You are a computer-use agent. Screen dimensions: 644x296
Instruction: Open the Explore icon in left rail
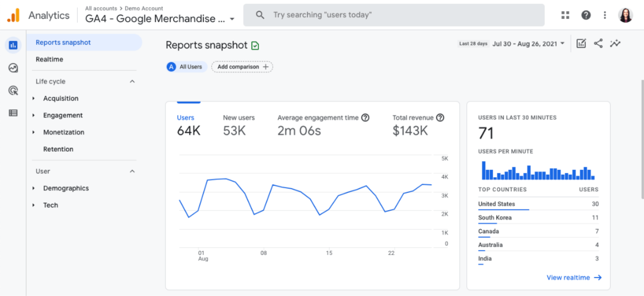(x=13, y=68)
